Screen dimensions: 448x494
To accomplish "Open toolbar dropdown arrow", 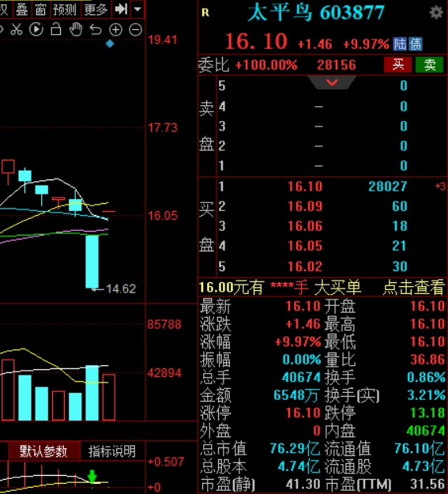I will [137, 9].
